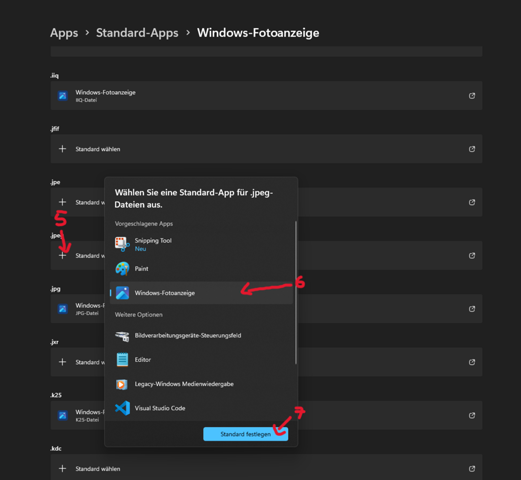Click the Paint palette icon
Image resolution: width=521 pixels, height=480 pixels.
[122, 268]
